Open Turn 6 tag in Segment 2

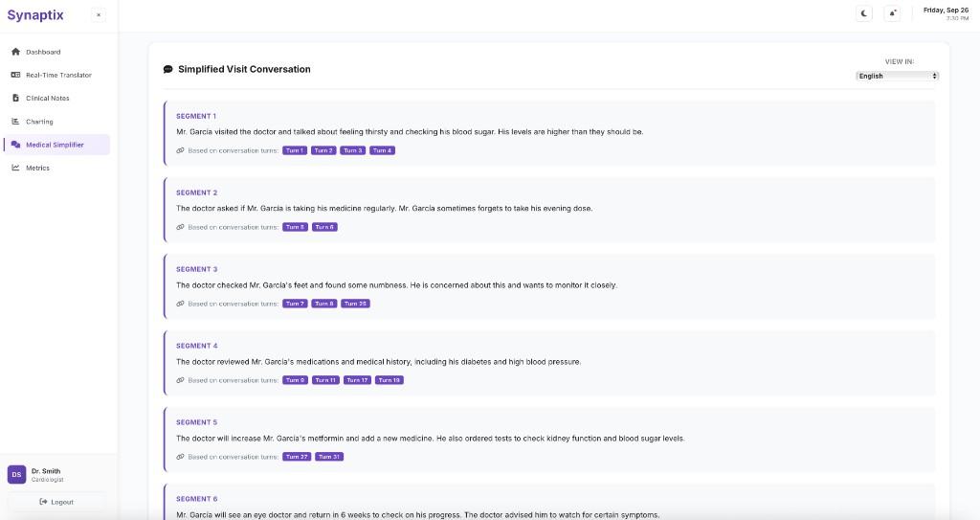(324, 227)
